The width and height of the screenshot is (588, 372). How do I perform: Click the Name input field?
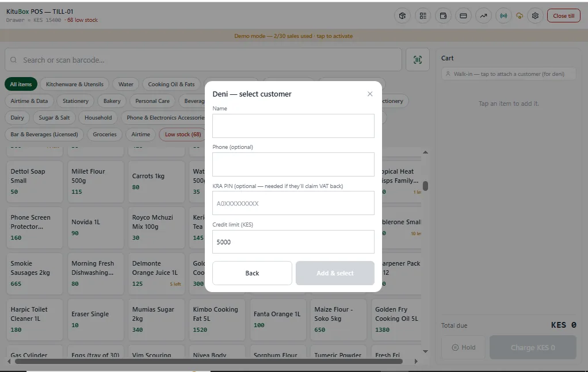click(293, 126)
